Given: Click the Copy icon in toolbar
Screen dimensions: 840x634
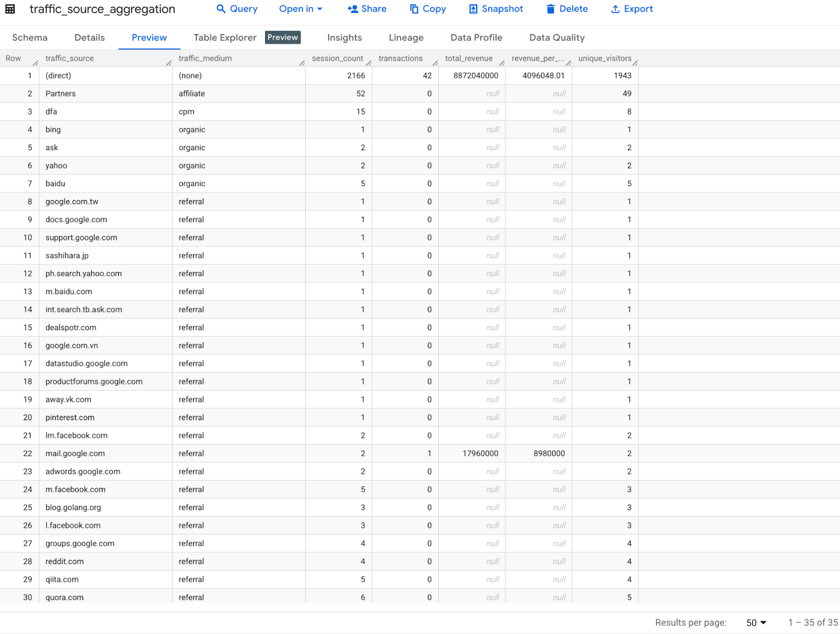Looking at the screenshot, I should 414,9.
